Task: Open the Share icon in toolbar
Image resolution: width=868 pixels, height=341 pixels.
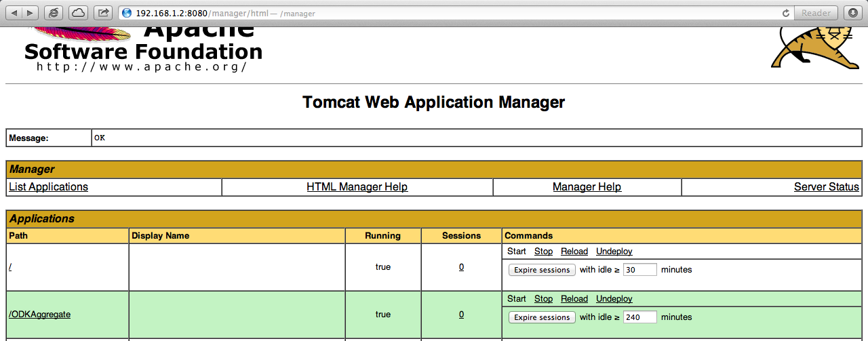Action: point(103,13)
